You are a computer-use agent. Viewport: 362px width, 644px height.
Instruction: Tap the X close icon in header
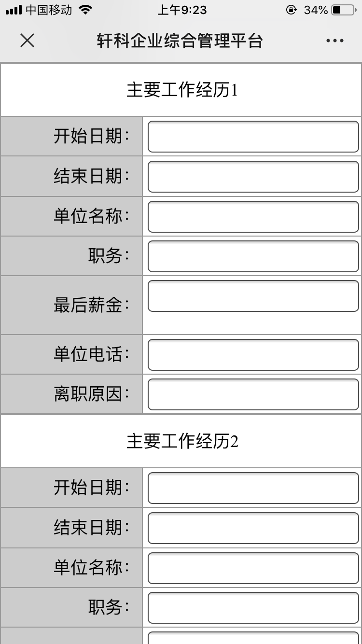tap(27, 41)
